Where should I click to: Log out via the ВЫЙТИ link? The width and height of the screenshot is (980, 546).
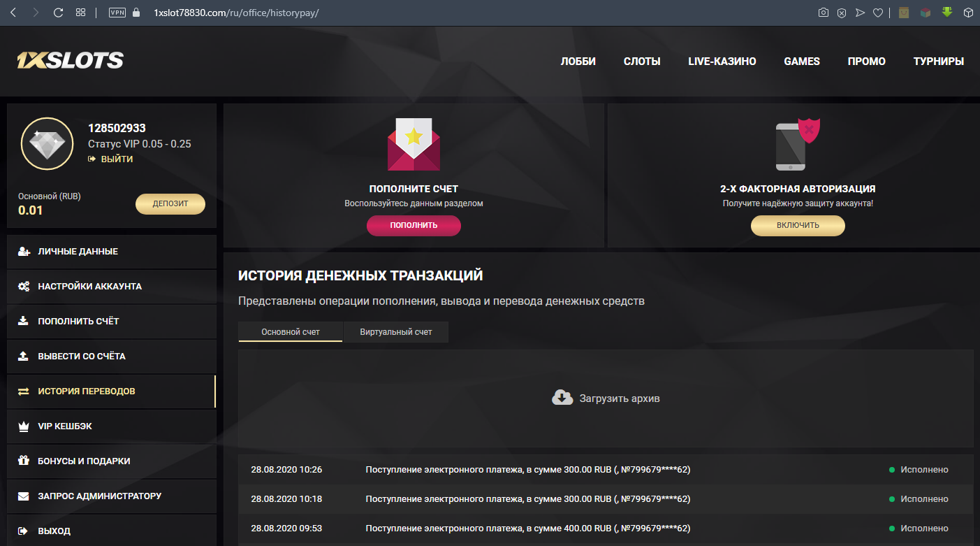pos(110,159)
